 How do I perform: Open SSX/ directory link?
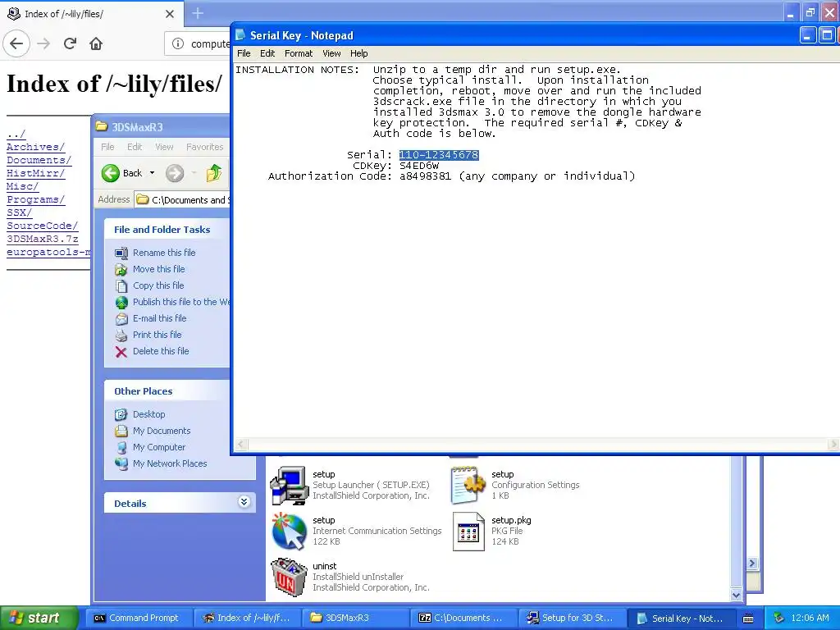(x=20, y=212)
